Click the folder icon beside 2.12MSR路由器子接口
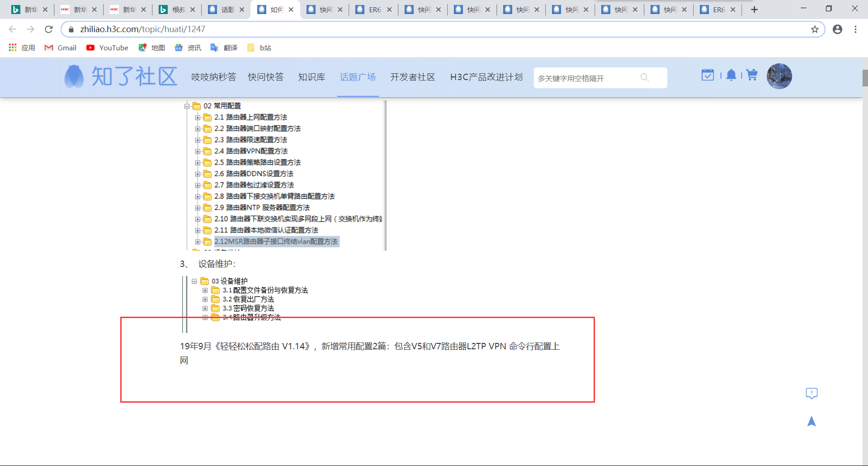868x466 pixels. 208,242
